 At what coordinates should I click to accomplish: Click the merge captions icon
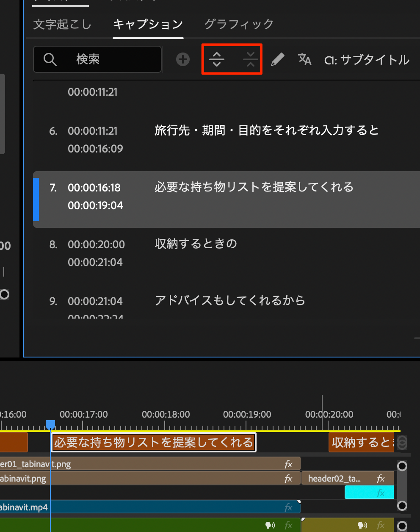coord(250,59)
